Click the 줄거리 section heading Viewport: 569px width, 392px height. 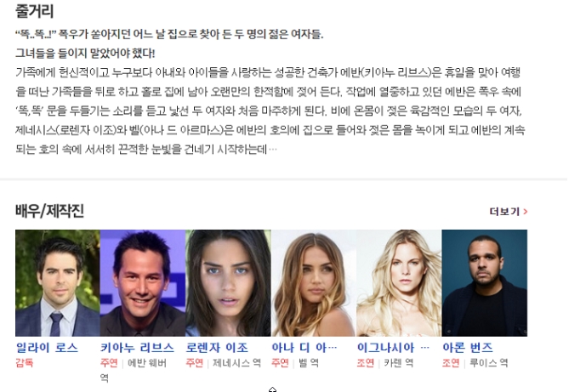[35, 11]
